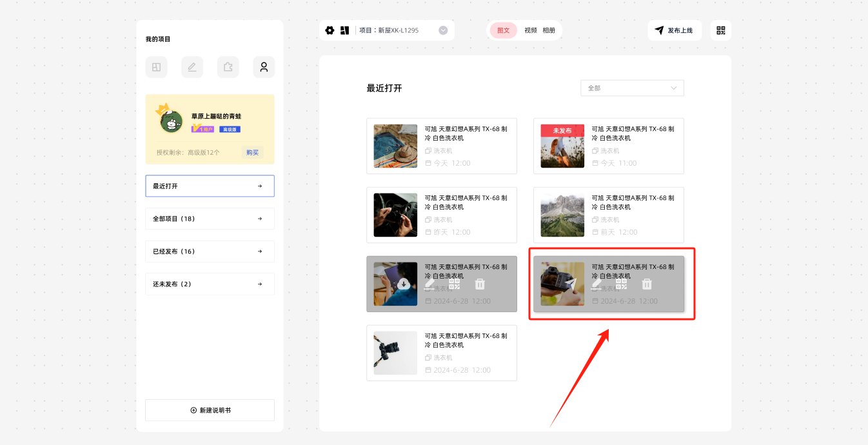868x445 pixels.
Task: Click 新建说明书 to create a manual
Action: point(210,410)
